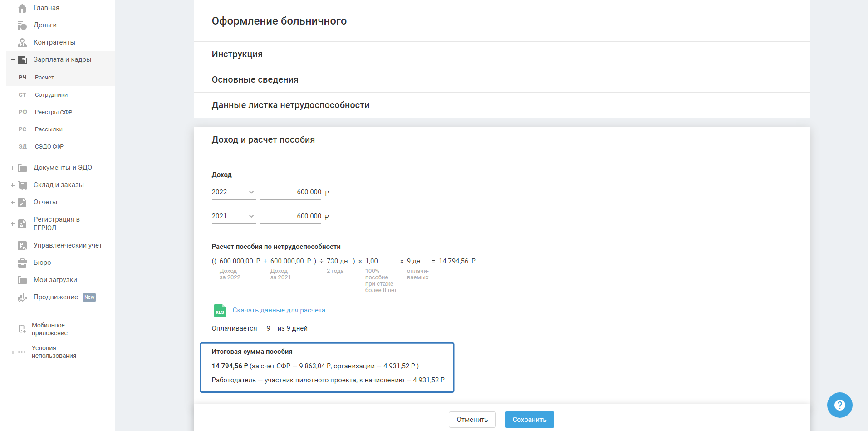This screenshot has width=868, height=431.
Task: Click the Контрагенты people icon
Action: [22, 43]
